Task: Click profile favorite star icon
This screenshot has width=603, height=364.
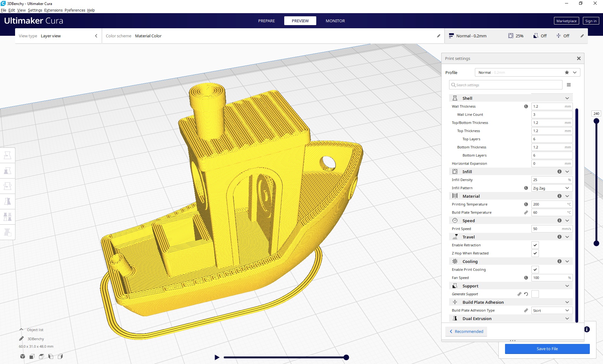Action: tap(567, 72)
